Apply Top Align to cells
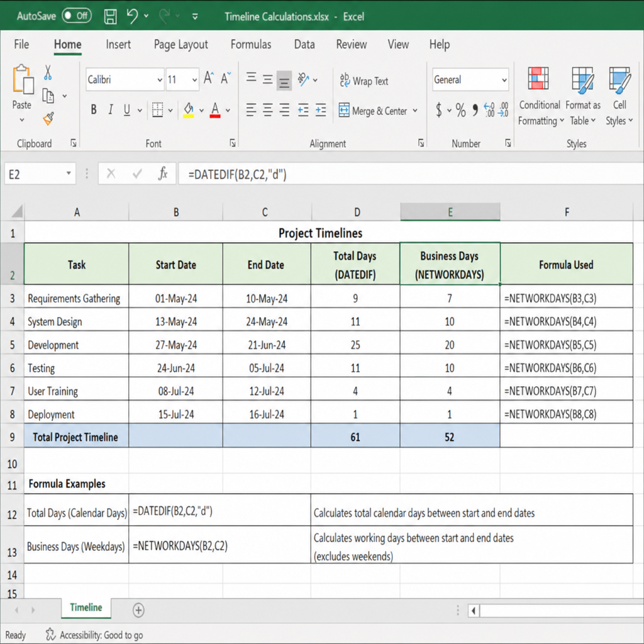Image resolution: width=644 pixels, height=644 pixels. pyautogui.click(x=252, y=77)
